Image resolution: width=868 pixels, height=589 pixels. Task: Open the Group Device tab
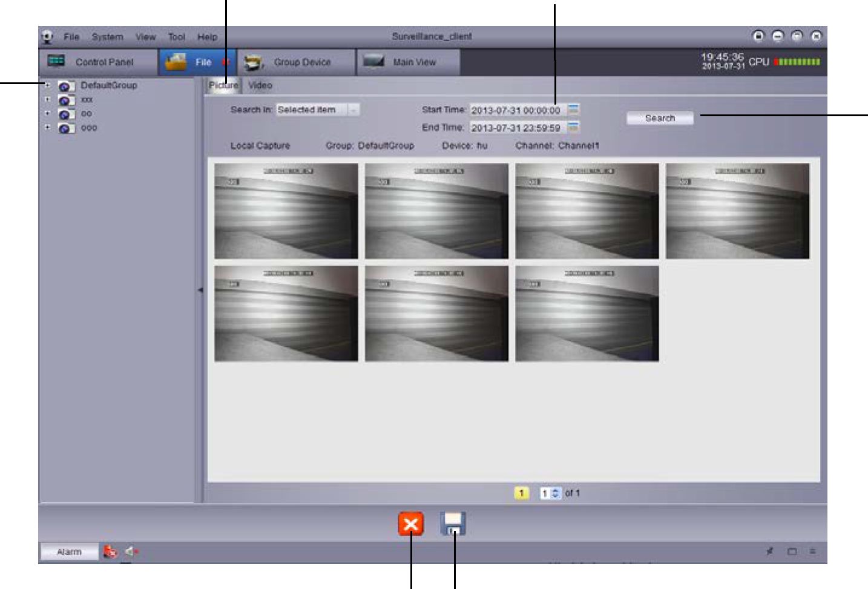point(295,62)
